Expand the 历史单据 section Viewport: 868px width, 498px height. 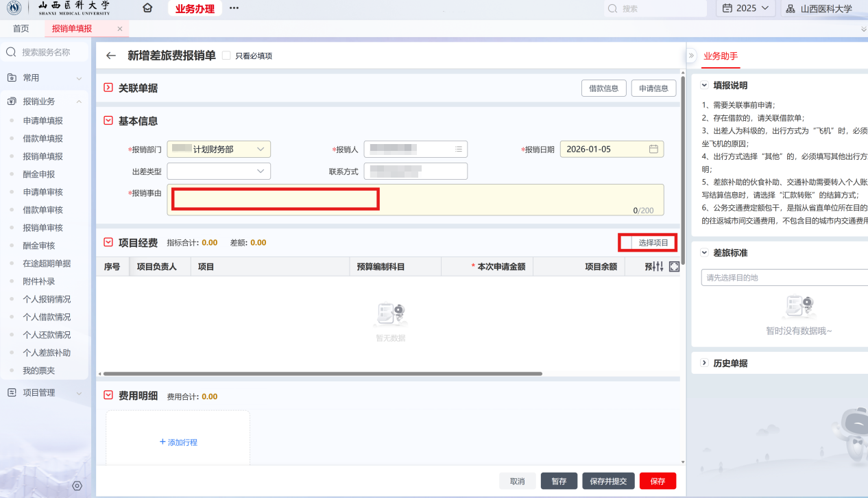click(704, 363)
